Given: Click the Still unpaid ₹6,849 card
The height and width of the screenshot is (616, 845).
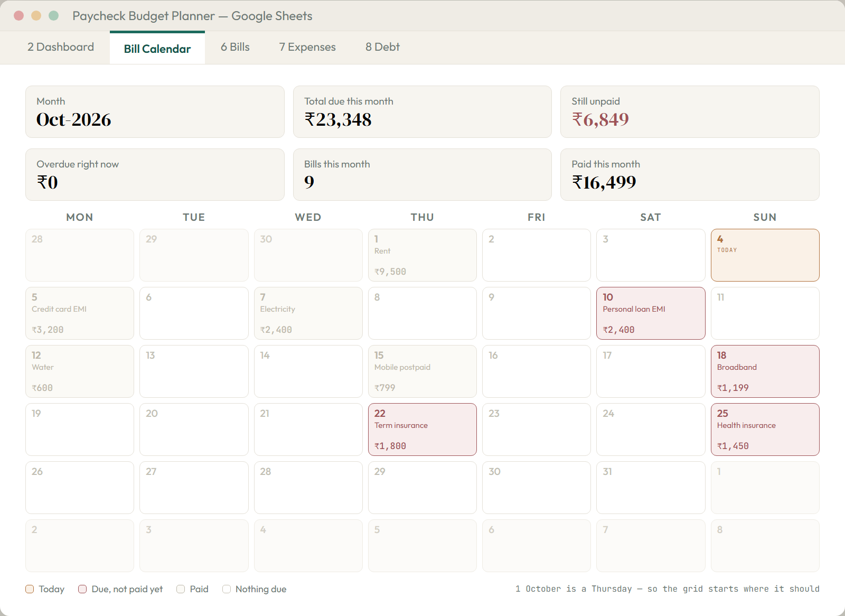Looking at the screenshot, I should pos(690,112).
